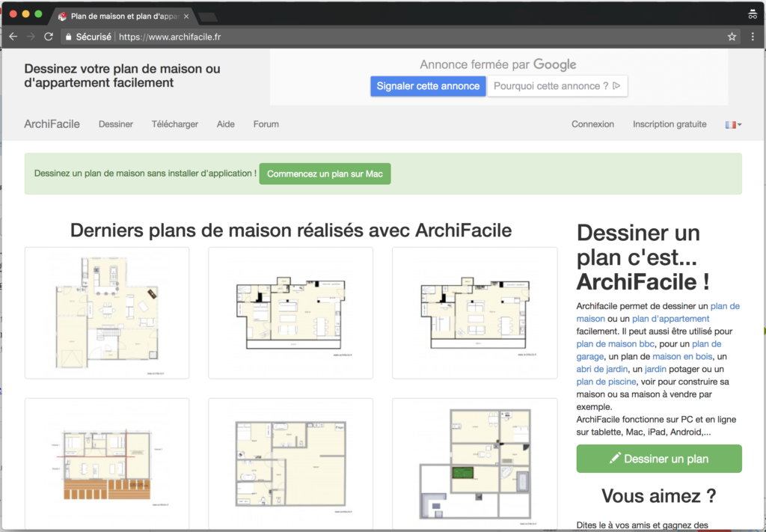
Task: Click the house favicon on the tab
Action: [x=63, y=16]
